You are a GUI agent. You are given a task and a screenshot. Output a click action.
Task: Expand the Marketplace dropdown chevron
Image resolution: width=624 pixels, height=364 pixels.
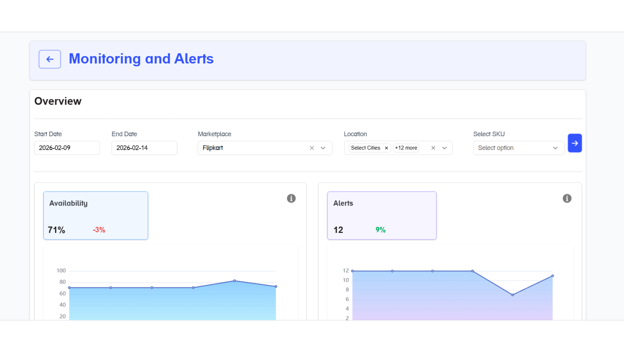(323, 148)
